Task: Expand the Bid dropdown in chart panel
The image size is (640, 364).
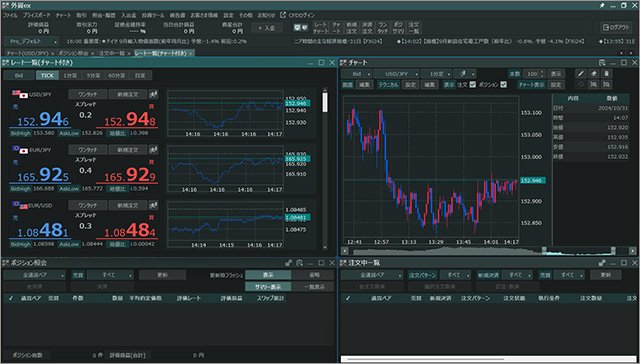Action: [357, 74]
